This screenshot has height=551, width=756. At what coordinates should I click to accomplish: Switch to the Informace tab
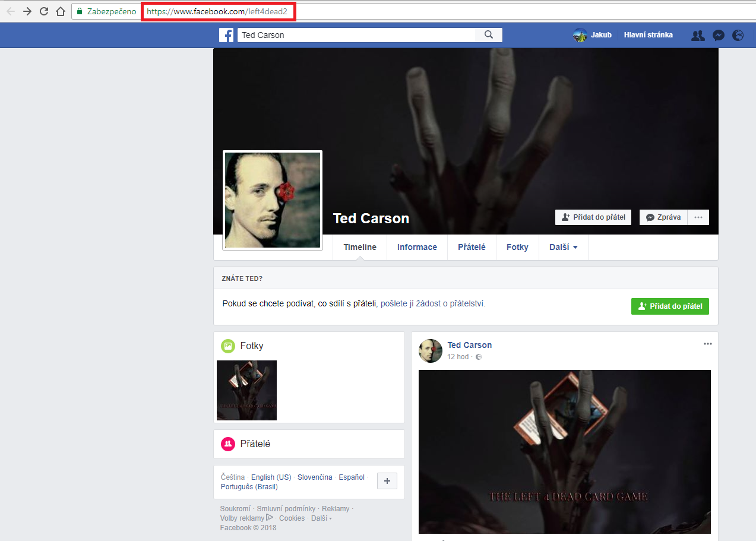coord(417,247)
